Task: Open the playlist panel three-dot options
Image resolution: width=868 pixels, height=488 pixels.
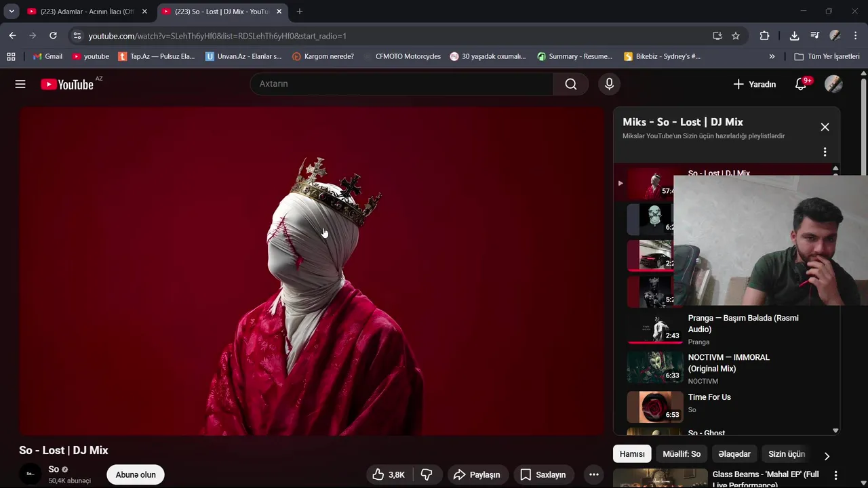Action: pos(825,152)
